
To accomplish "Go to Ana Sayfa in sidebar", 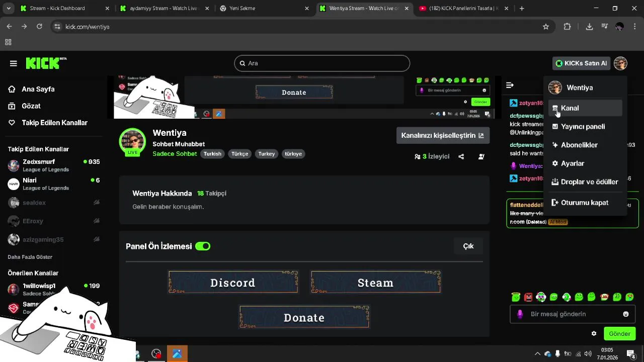I will click(x=32, y=89).
